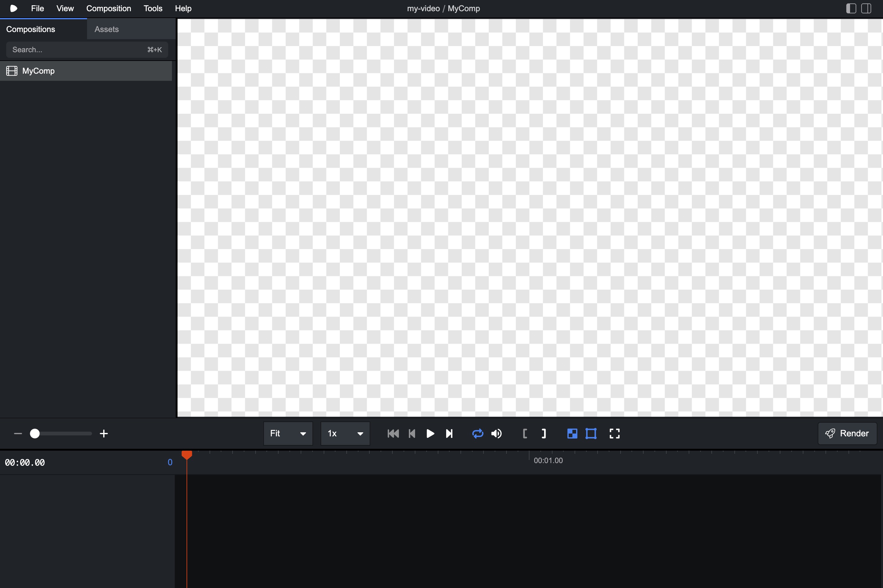The image size is (883, 588).
Task: Toggle the composition frame outline
Action: 591,434
